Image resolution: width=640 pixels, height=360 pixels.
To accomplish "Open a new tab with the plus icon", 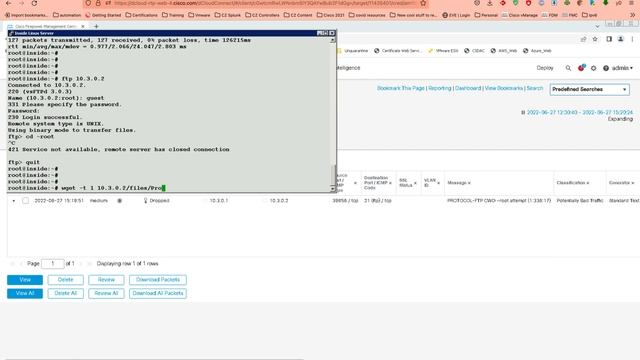I will [x=96, y=26].
